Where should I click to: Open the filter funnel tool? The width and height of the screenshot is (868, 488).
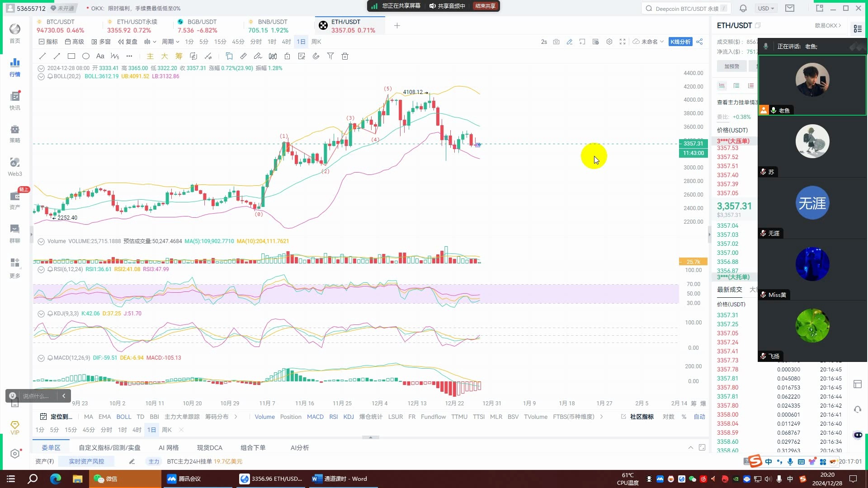pos(330,56)
